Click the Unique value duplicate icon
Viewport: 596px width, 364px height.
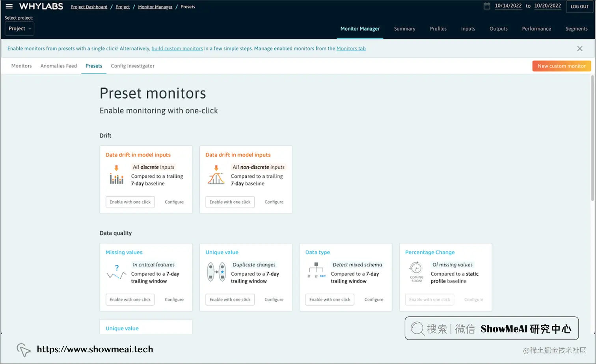tap(216, 272)
